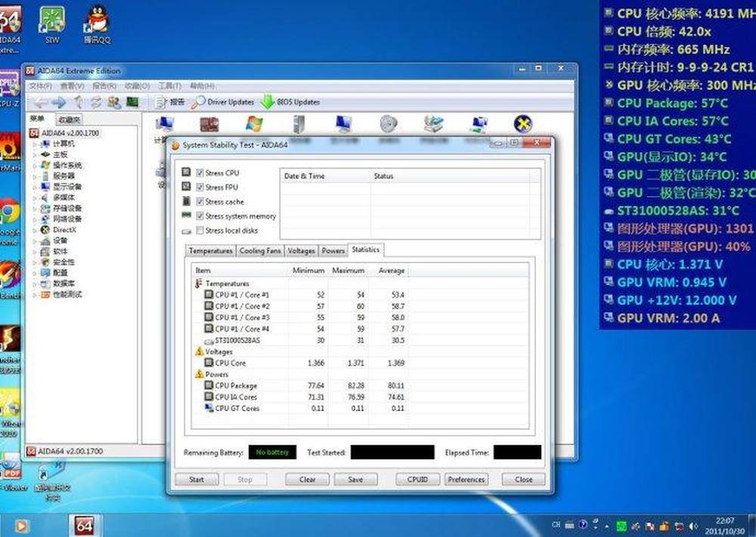Expand the 安全性 tree node arrow
Viewport: 756px width, 537px height.
click(35, 262)
